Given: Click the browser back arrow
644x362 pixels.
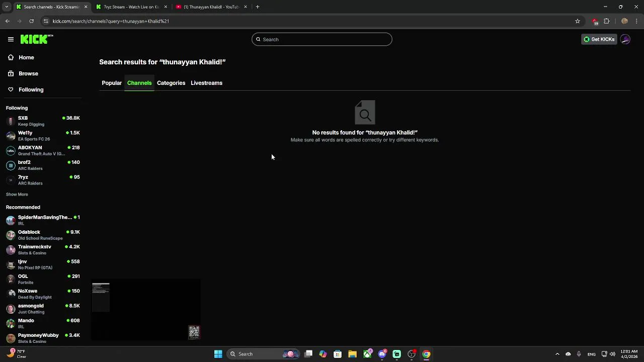Looking at the screenshot, I should click(x=7, y=21).
